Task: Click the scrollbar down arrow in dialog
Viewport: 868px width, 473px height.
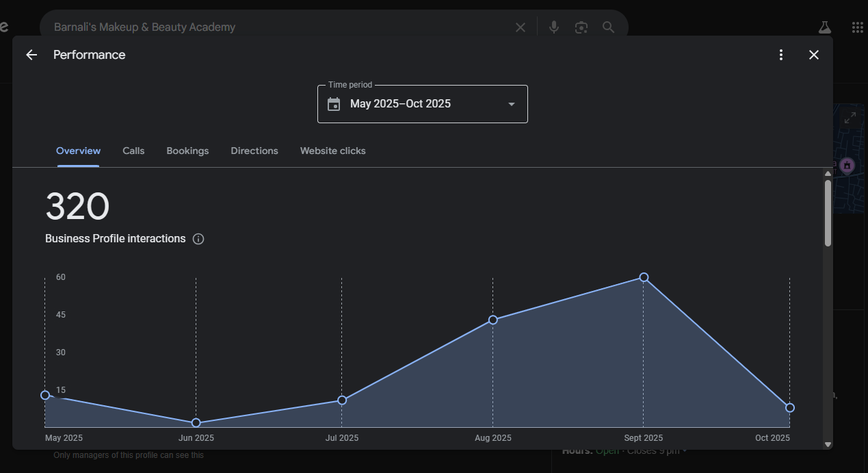Action: tap(828, 444)
